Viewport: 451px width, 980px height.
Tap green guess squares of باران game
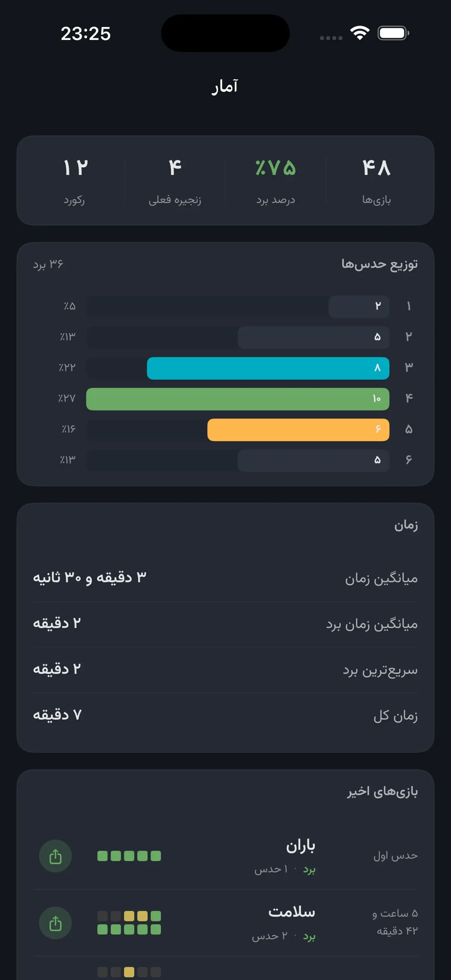(129, 856)
